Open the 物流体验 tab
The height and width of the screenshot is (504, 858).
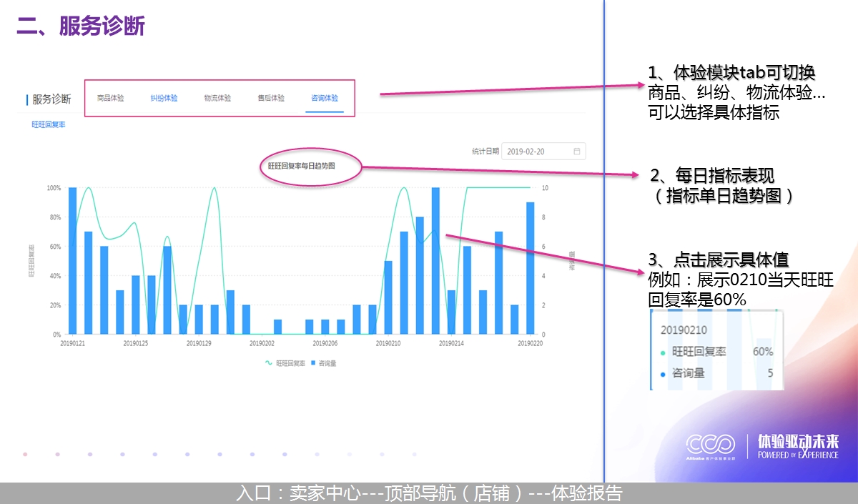click(217, 98)
